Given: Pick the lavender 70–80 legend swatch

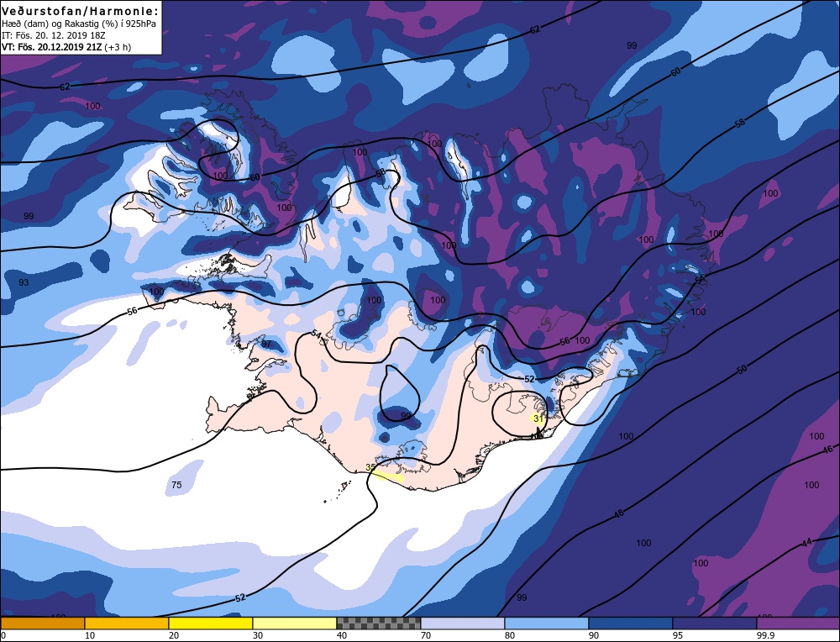Looking at the screenshot, I should (463, 623).
